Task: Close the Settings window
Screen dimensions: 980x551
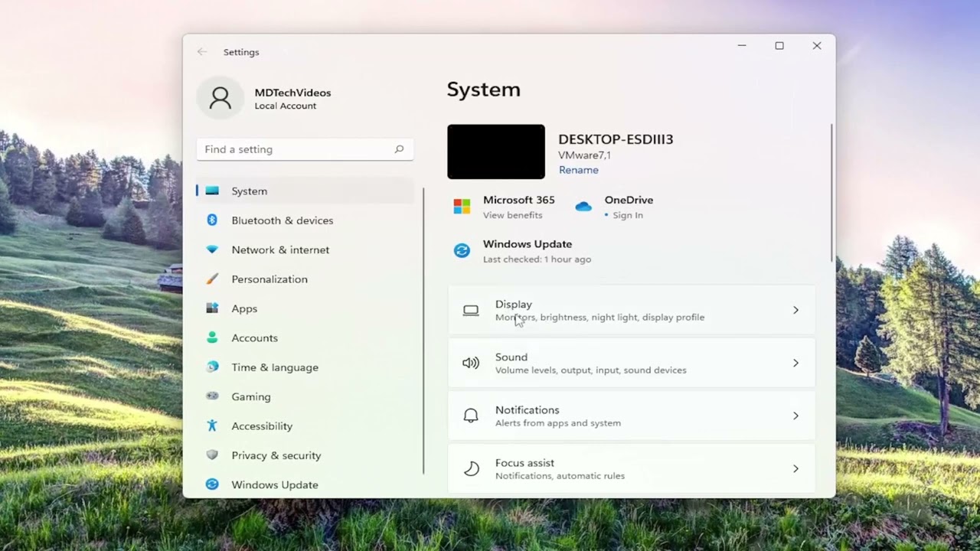Action: click(817, 46)
